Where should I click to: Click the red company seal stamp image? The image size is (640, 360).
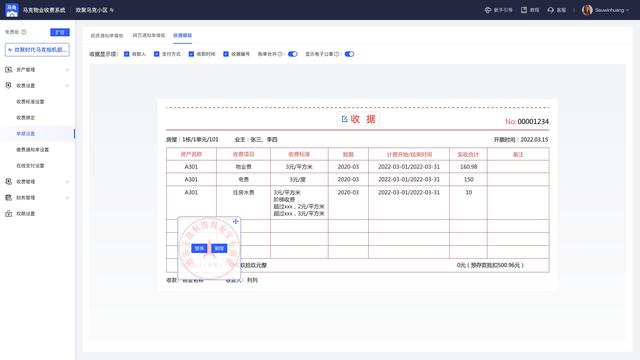(209, 248)
